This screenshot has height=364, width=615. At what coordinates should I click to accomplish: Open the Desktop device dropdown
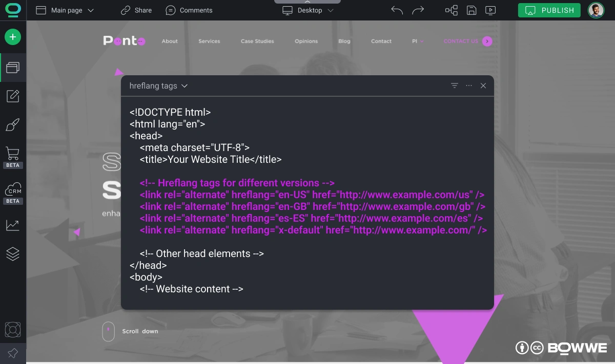[x=308, y=10]
